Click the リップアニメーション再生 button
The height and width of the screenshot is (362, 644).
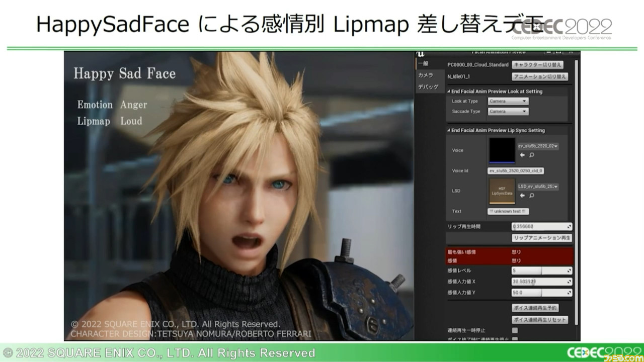[x=542, y=238]
